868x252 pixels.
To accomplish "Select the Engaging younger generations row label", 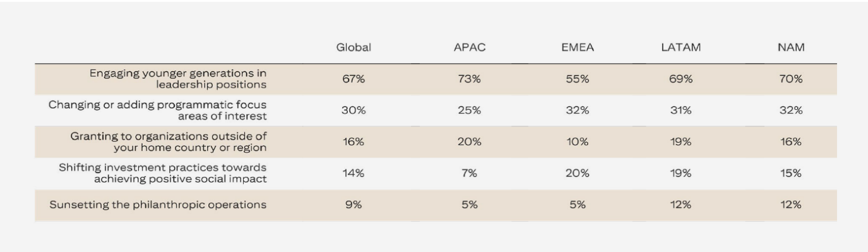I will [x=178, y=79].
